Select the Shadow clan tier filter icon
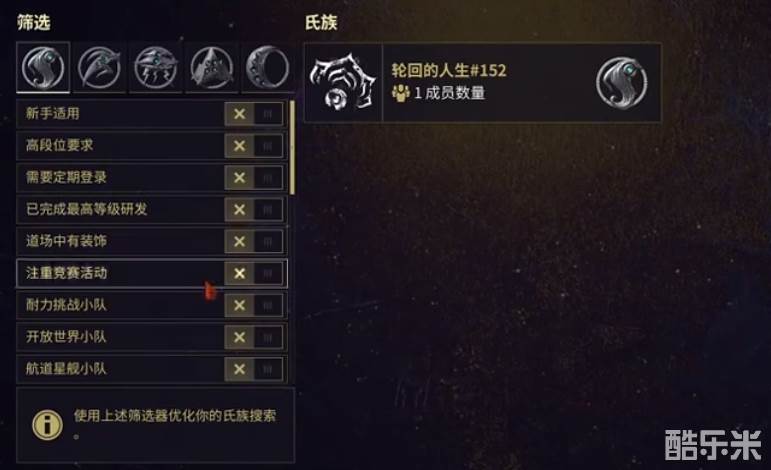Screen dimensions: 771x470 (x=99, y=67)
